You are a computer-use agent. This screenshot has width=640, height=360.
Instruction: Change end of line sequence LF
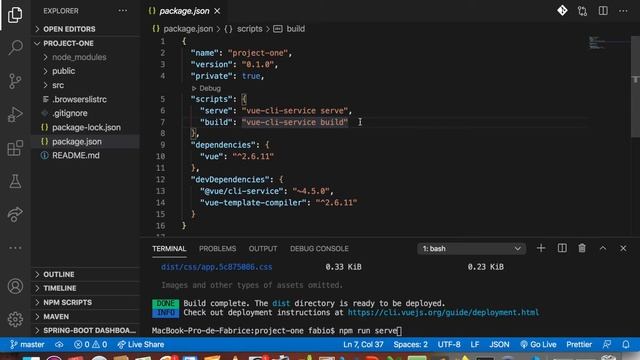tap(475, 344)
